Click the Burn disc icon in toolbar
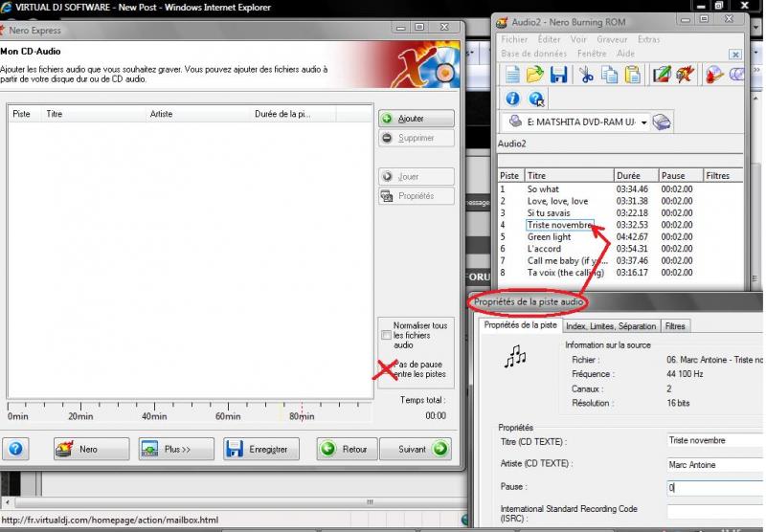Viewport: 766px width, 532px height. tap(713, 75)
